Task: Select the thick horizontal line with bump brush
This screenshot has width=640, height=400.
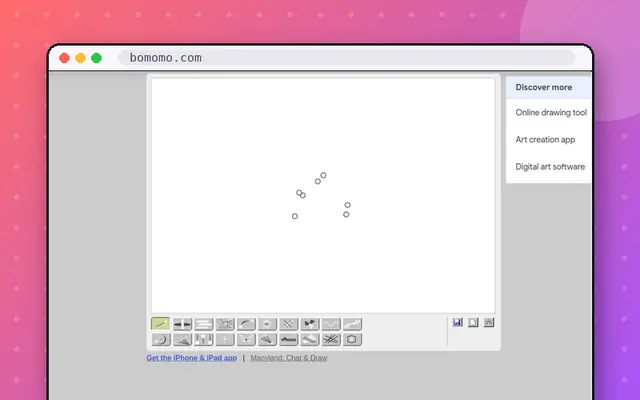Action: coord(289,339)
